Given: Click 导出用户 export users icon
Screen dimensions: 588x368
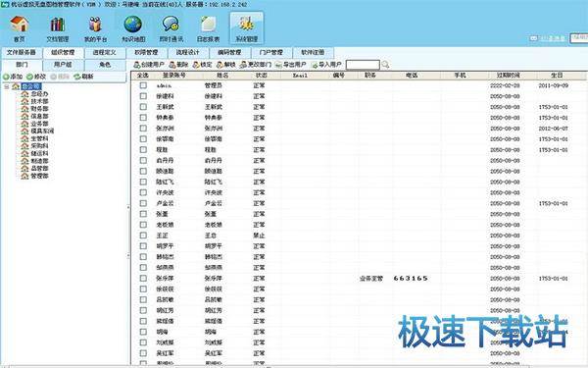Looking at the screenshot, I should tap(278, 65).
